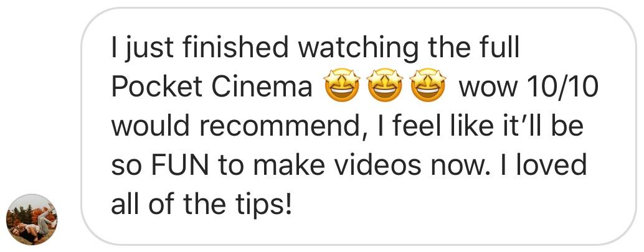
Task: Click the words I just finished
Action: coord(201,49)
